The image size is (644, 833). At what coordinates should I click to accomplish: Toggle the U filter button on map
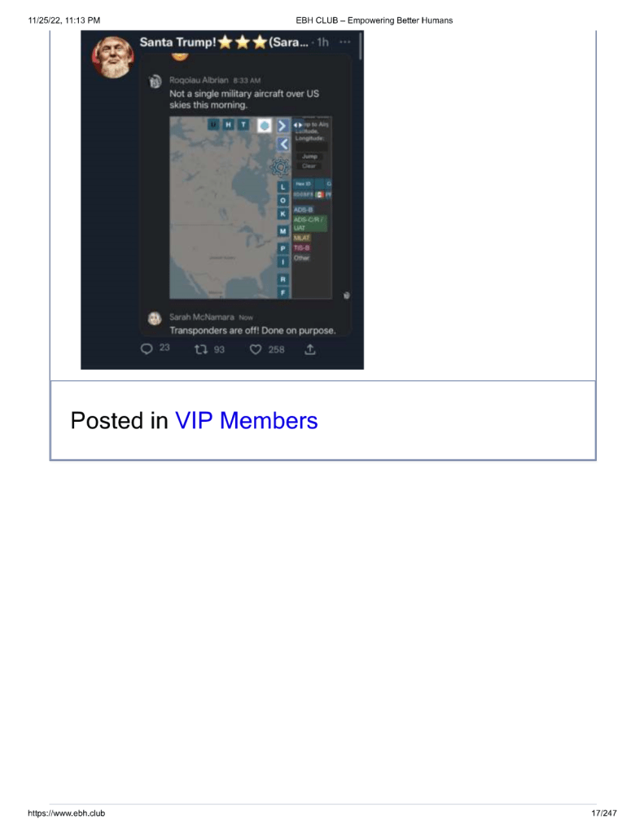click(x=213, y=125)
